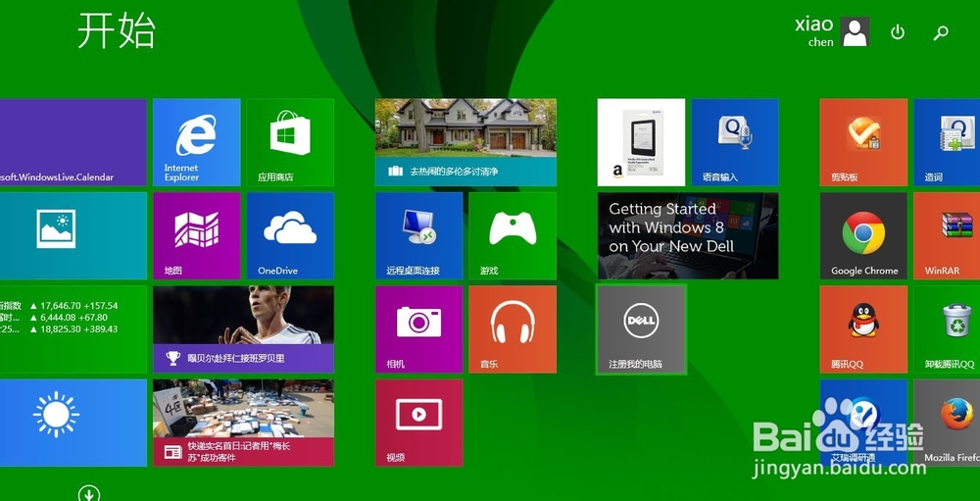Open the 造词 tile
Screen dimensions: 980x501
947,142
